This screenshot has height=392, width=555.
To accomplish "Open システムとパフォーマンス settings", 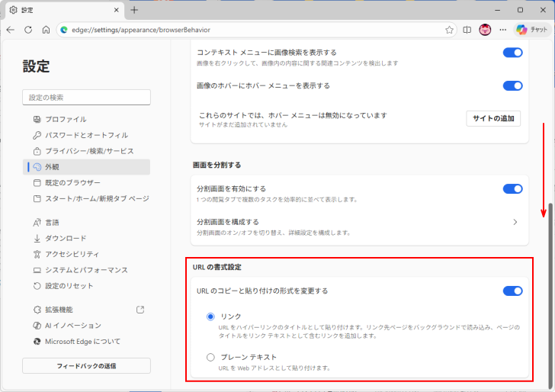I will [86, 270].
